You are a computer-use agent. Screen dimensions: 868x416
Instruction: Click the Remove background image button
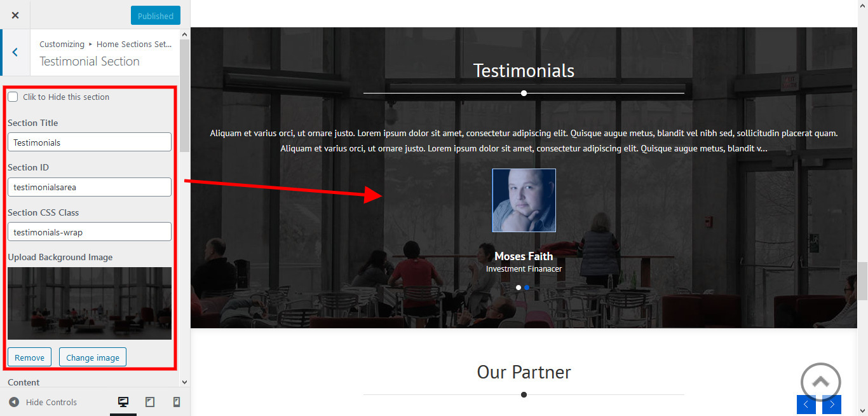29,357
